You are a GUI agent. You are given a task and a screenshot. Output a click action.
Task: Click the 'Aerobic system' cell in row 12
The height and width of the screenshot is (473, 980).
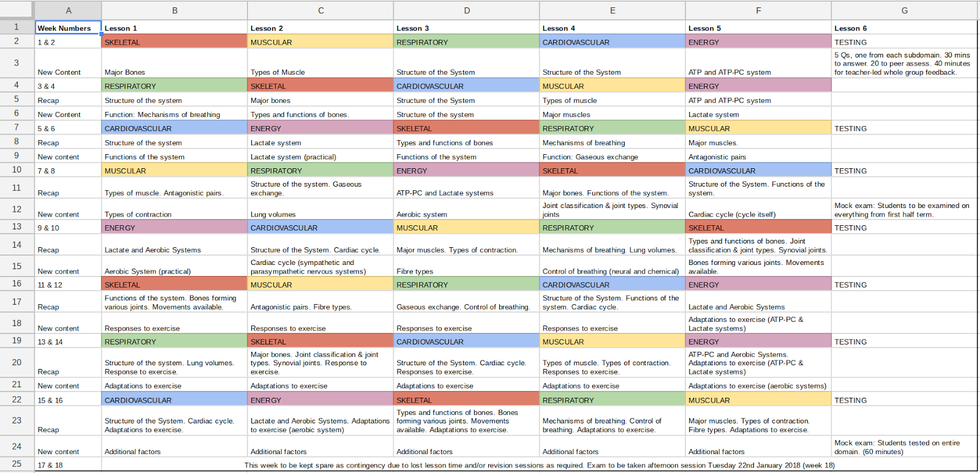(x=467, y=209)
